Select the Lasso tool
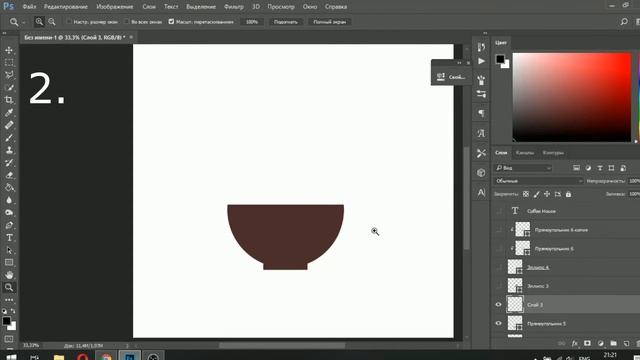Screen dimensions: 640x360 9,75
